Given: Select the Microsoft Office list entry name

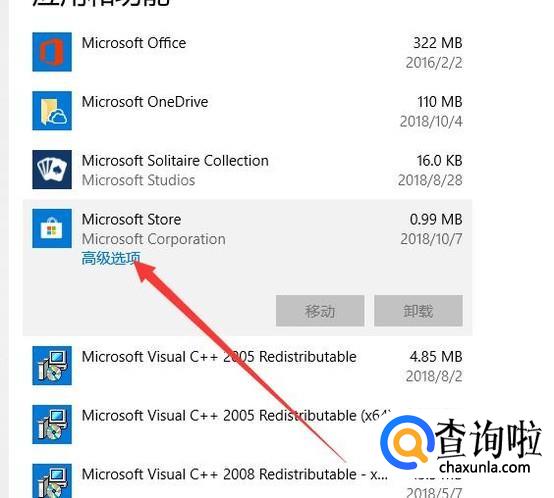Looking at the screenshot, I should (x=134, y=43).
